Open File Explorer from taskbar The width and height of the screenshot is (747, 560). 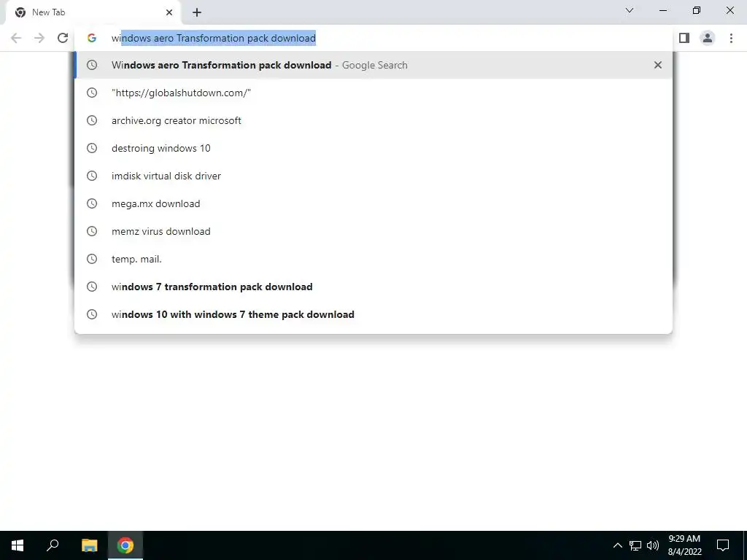coord(89,545)
